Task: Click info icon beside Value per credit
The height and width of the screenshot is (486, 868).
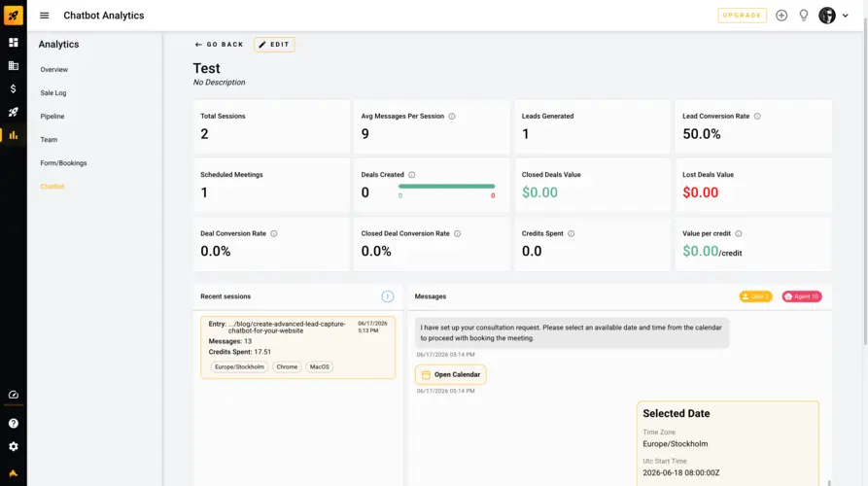Action: click(739, 233)
